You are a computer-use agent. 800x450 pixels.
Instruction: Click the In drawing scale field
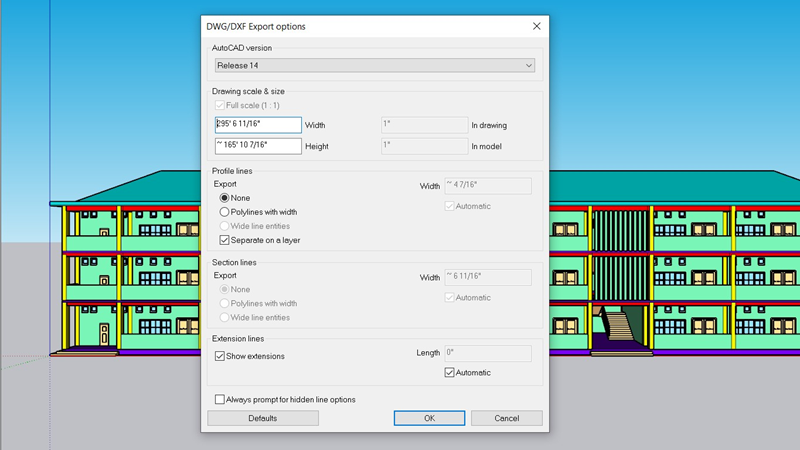(424, 125)
